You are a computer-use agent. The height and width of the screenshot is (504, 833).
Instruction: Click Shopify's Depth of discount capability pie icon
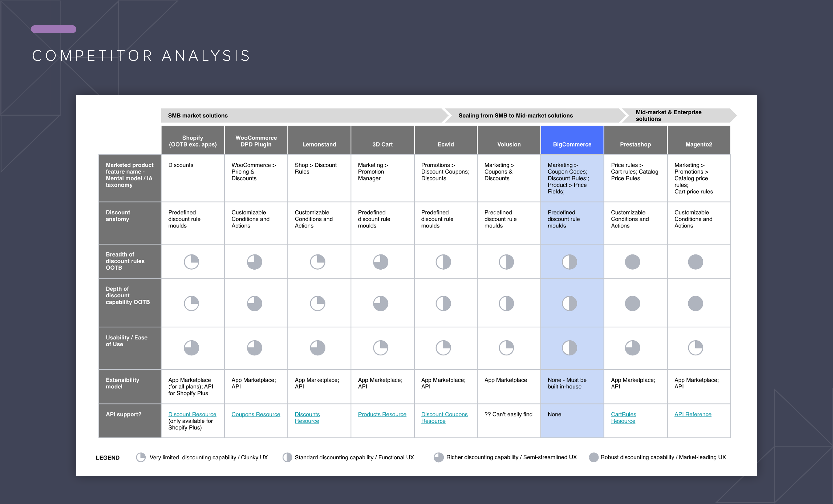coord(191,303)
